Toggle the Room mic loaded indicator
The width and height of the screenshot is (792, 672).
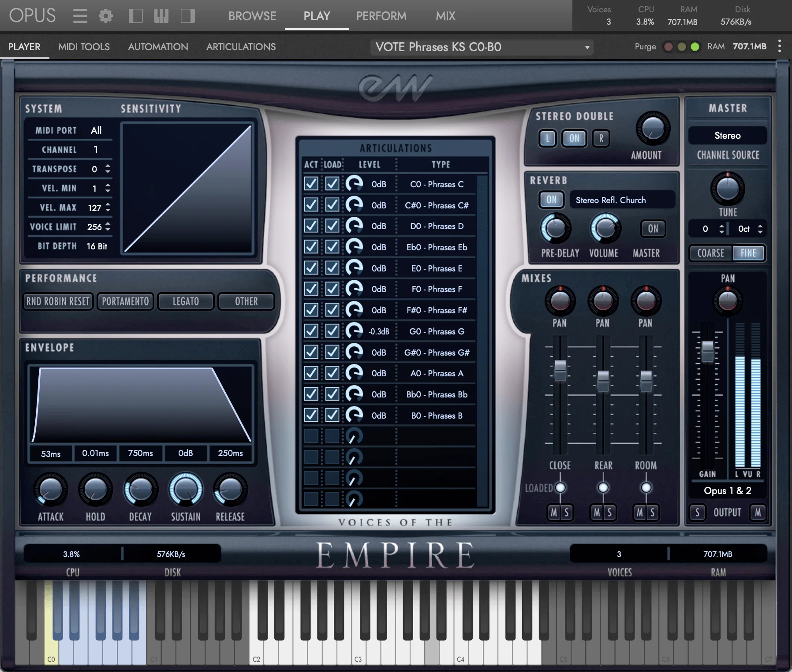[x=646, y=487]
